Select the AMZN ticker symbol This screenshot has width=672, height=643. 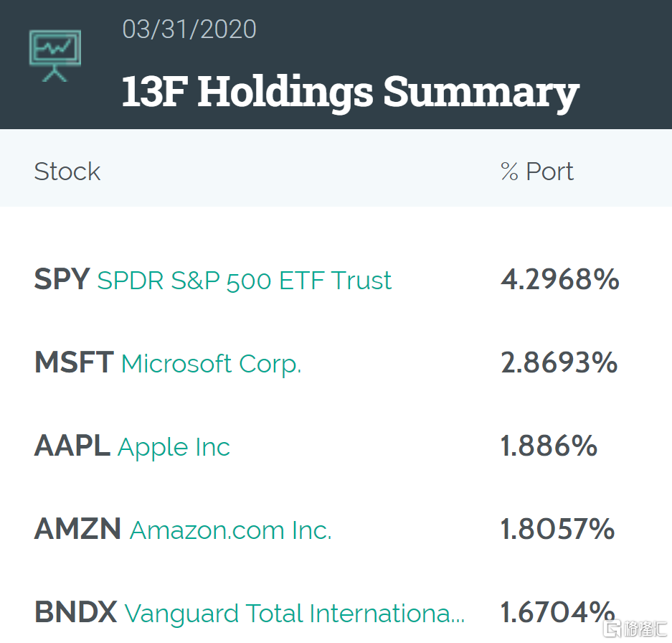pos(77,530)
